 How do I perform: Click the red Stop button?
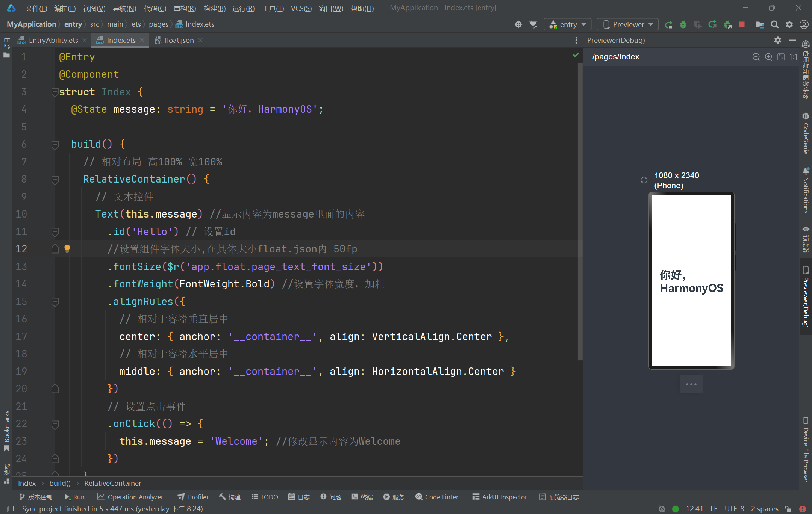pyautogui.click(x=742, y=25)
